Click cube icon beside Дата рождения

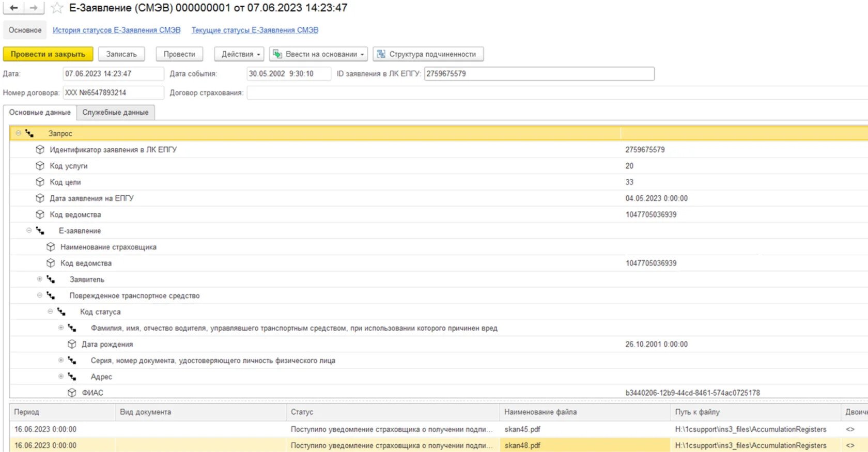click(72, 344)
